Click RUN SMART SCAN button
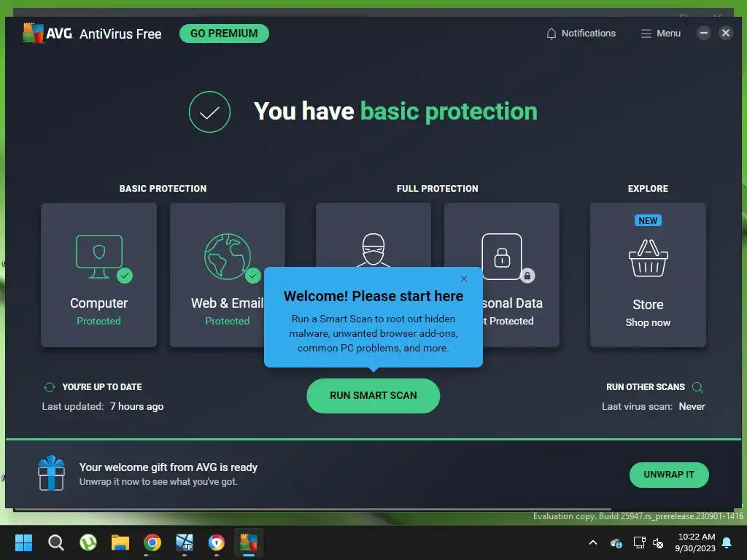 [x=373, y=396]
